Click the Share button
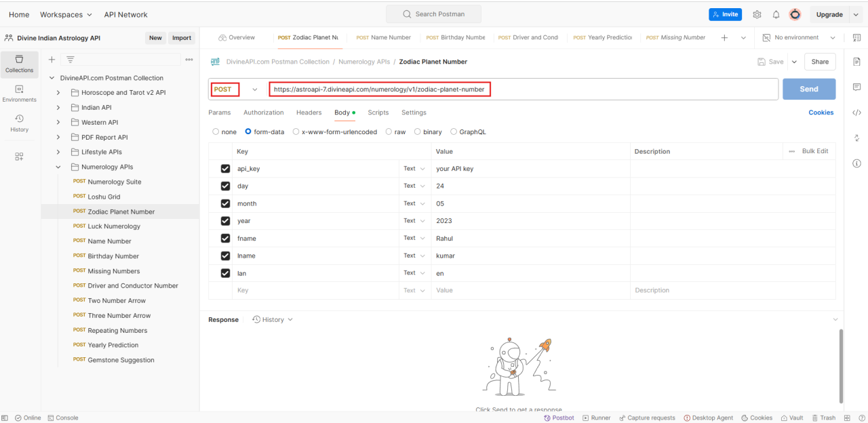The height and width of the screenshot is (423, 868). click(820, 62)
